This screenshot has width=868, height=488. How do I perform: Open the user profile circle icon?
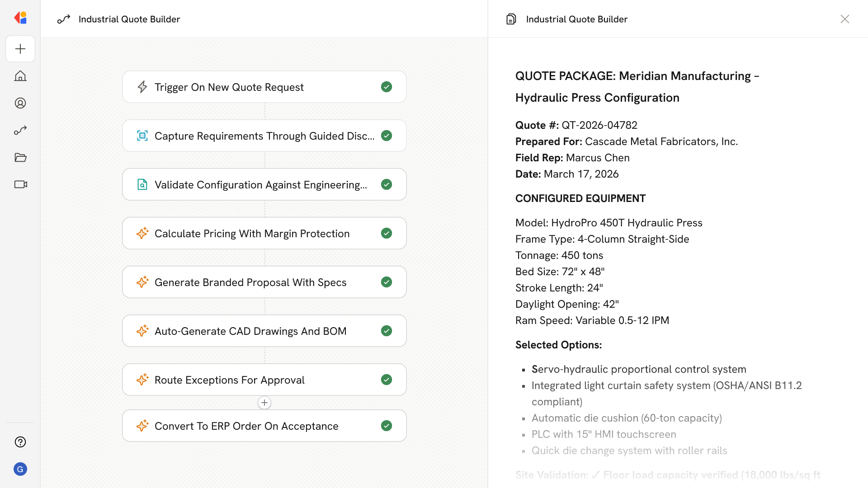click(20, 103)
